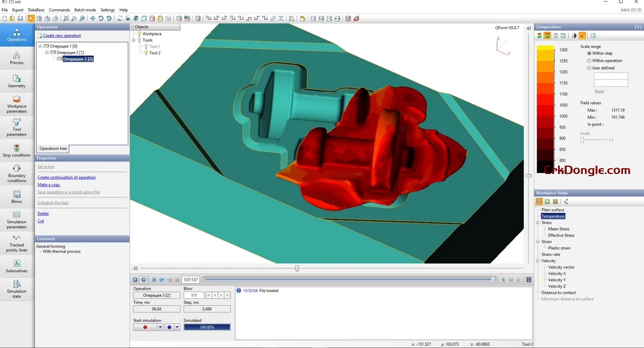Viewport: 644px width, 348px height.
Task: Switch to the Operations tree tab
Action: point(52,148)
